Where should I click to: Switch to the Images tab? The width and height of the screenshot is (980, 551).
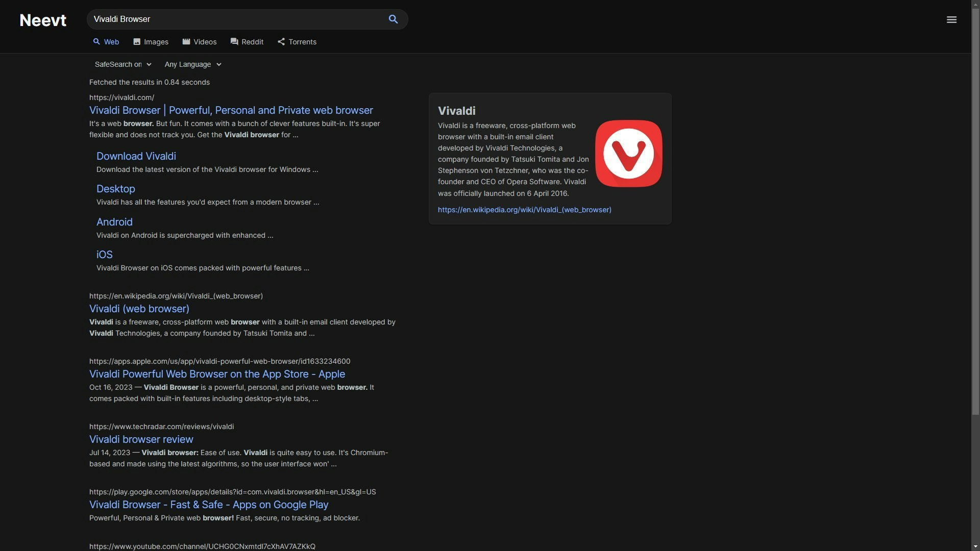point(151,42)
